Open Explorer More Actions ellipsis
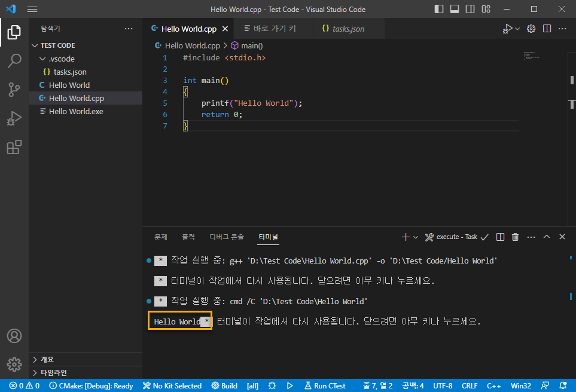 click(129, 29)
